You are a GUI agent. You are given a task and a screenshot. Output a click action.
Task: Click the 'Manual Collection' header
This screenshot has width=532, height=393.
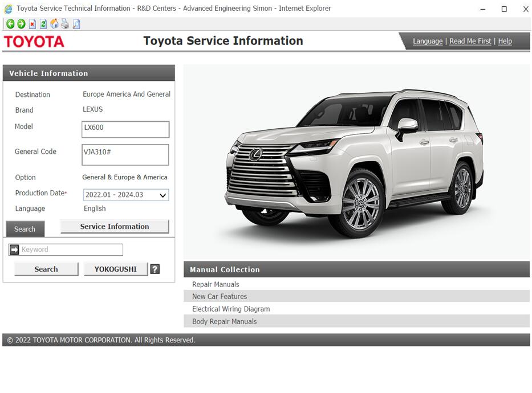click(356, 269)
